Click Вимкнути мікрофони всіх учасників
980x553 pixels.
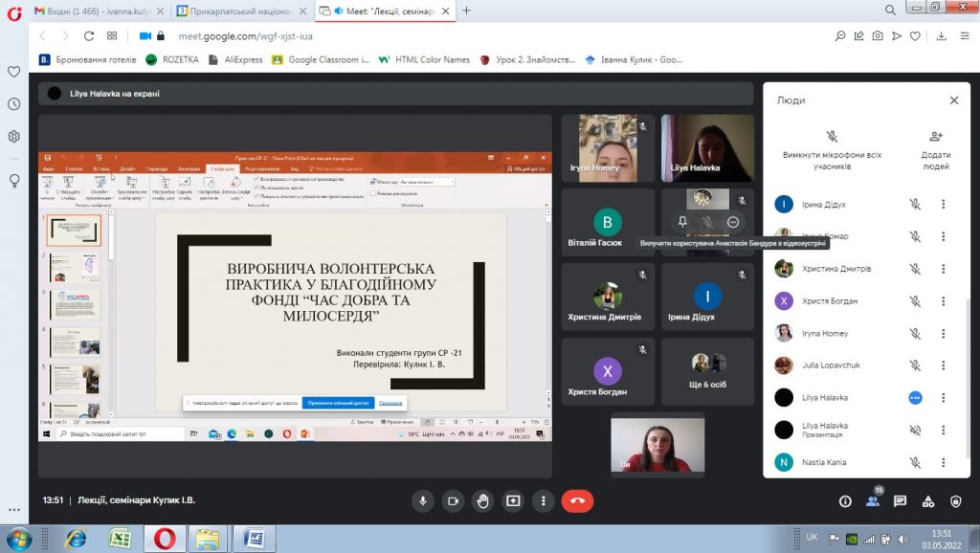click(x=832, y=146)
